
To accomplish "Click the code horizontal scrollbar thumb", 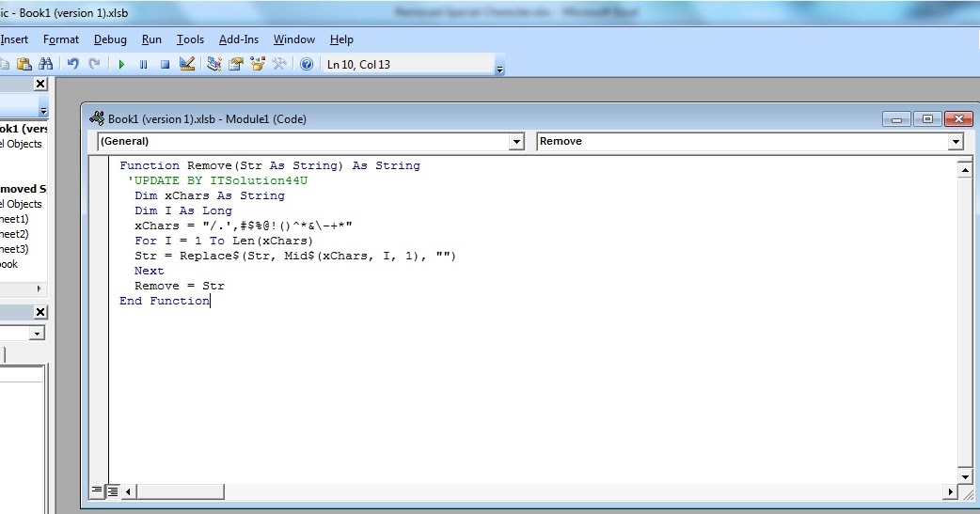I will point(180,491).
